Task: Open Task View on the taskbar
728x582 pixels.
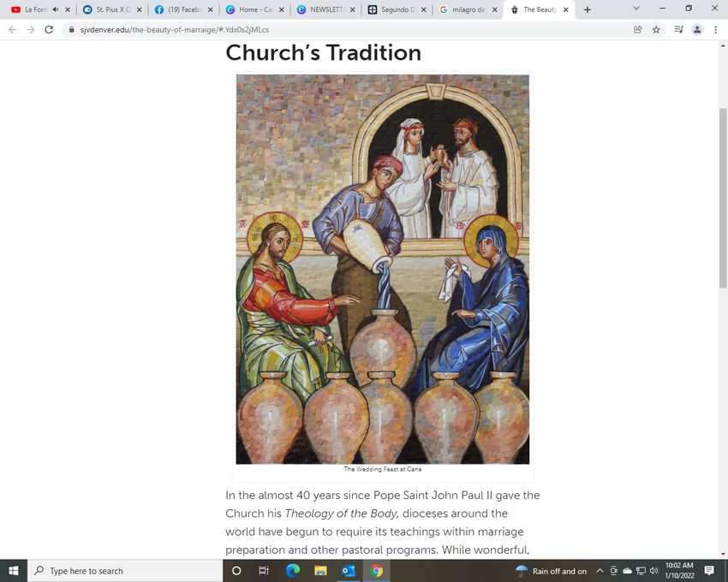Action: point(263,571)
